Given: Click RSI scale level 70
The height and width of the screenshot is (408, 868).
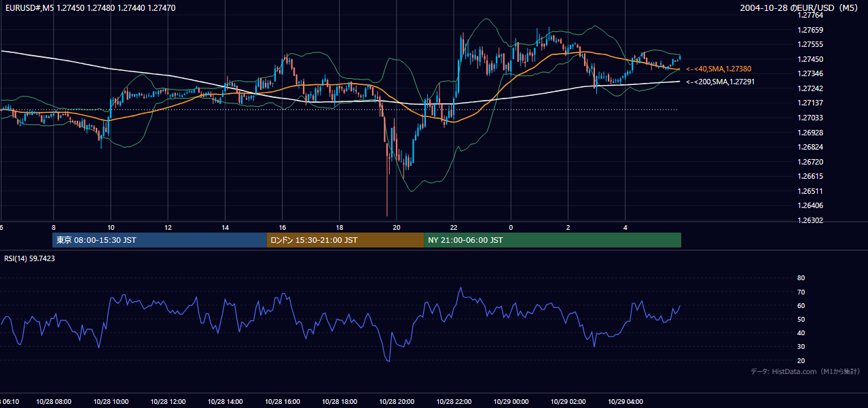Looking at the screenshot, I should click(x=801, y=292).
